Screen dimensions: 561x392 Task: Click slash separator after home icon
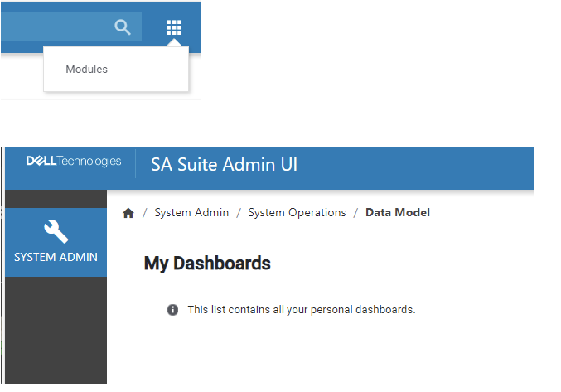point(145,213)
